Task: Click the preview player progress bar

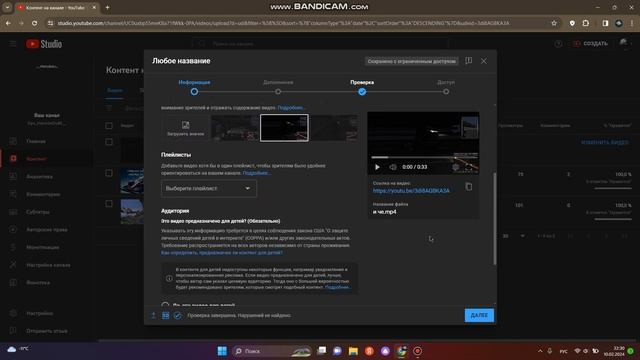Action: pos(424,157)
